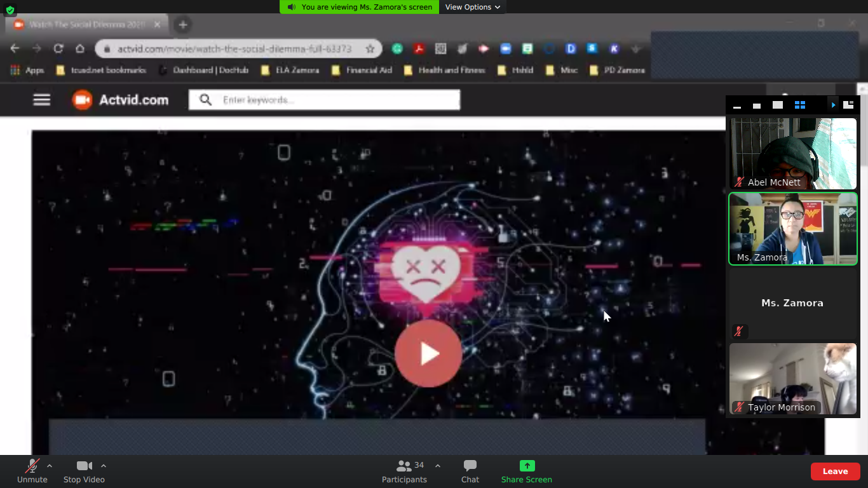Image resolution: width=868 pixels, height=488 pixels.
Task: Switch video panel to large speaker view
Action: [778, 105]
